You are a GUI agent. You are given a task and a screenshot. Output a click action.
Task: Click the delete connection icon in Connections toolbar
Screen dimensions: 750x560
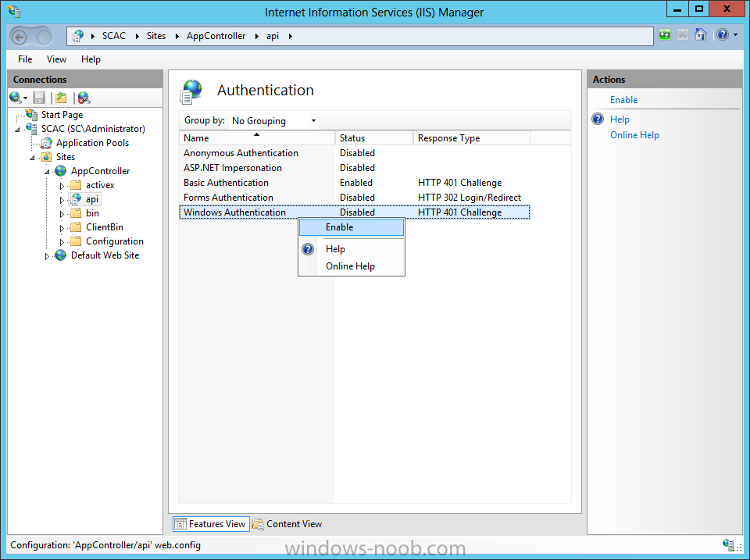pos(84,98)
